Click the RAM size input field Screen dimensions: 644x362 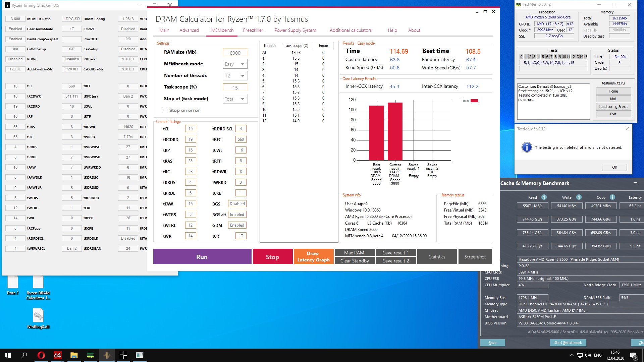[x=235, y=53]
